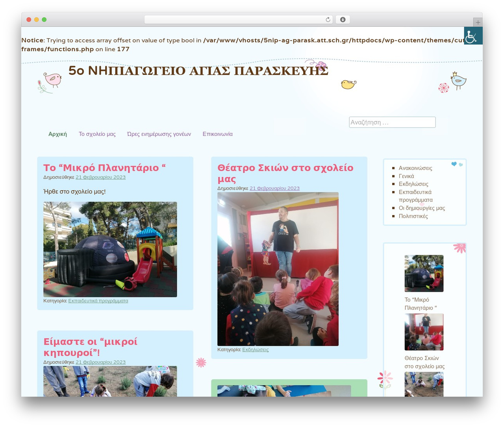Open category link Εκδηλώσεις below theatre photo
The width and height of the screenshot is (504, 427).
[x=255, y=349]
